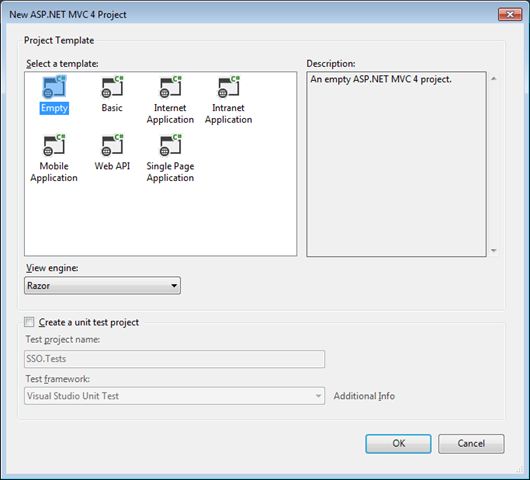
Task: Enable Create a unit test project checkbox
Action: tap(29, 322)
